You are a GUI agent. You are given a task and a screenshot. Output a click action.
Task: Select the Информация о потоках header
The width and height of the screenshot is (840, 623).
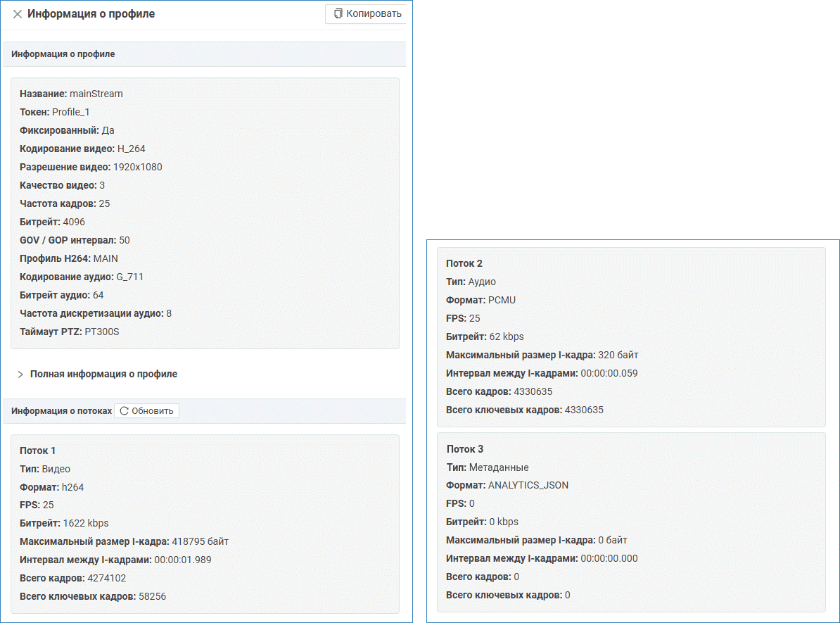tap(61, 411)
